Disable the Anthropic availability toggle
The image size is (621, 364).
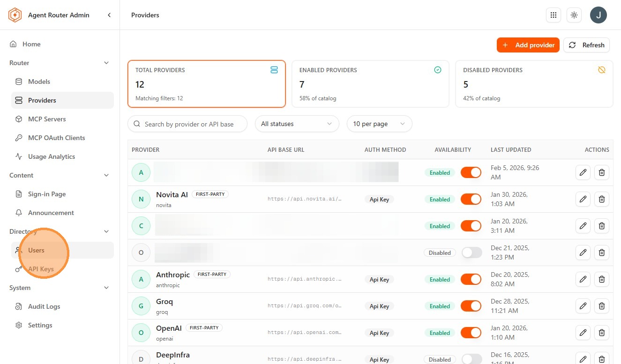(x=471, y=279)
